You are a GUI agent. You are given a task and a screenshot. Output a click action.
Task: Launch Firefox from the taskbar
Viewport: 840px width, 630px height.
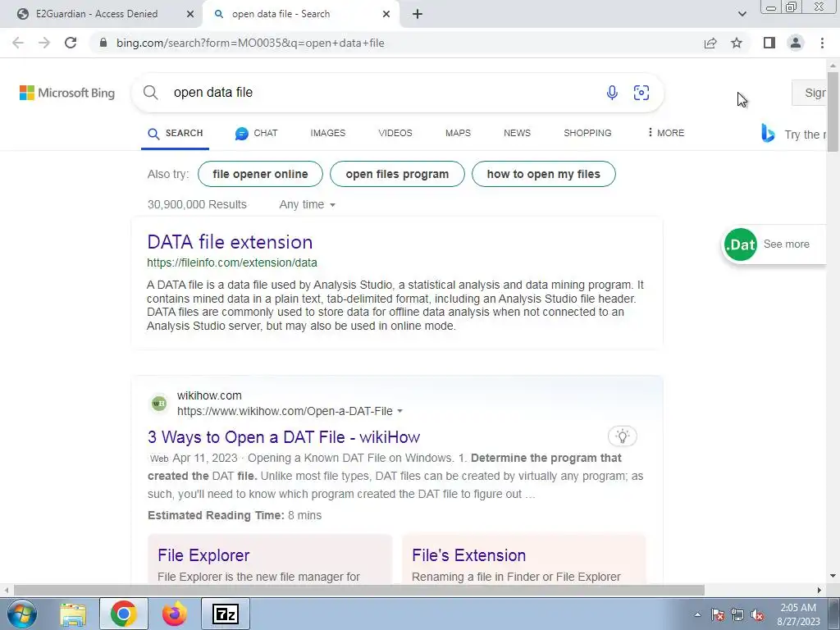click(x=175, y=614)
